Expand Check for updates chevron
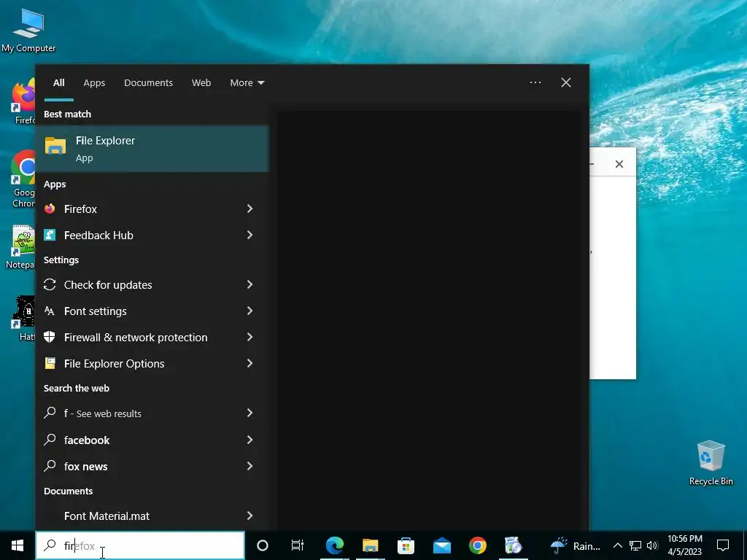The width and height of the screenshot is (747, 560). [249, 284]
